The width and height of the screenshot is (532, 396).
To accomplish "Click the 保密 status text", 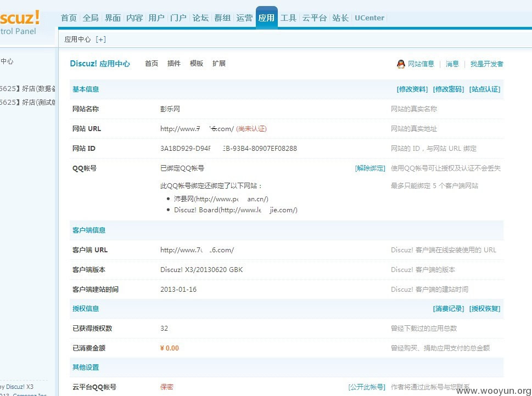I will 166,387.
